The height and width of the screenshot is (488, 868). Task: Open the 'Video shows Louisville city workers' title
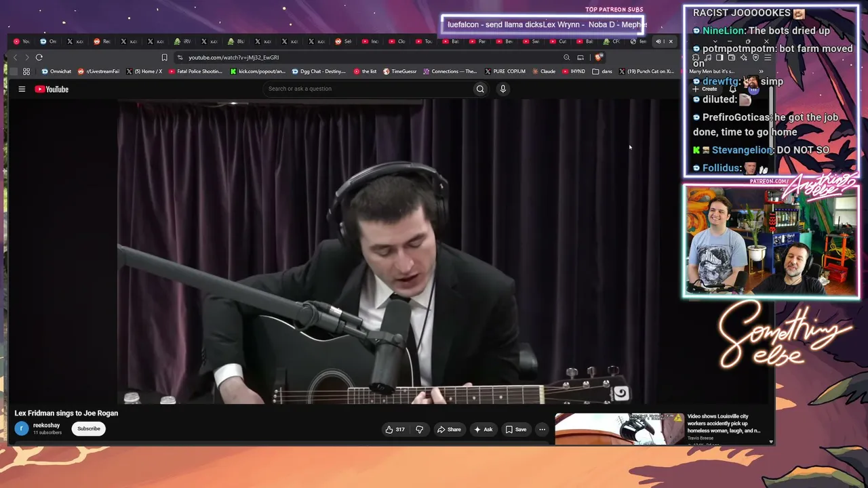[x=724, y=424]
